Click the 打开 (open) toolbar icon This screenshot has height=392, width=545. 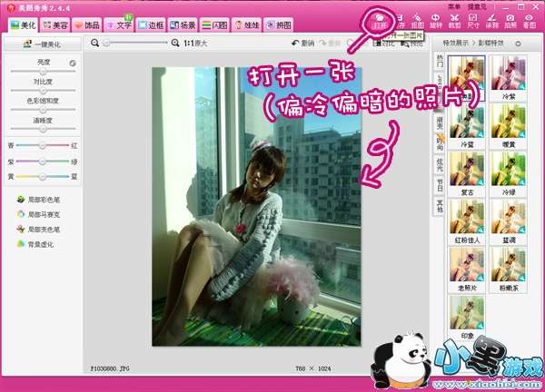[381, 21]
